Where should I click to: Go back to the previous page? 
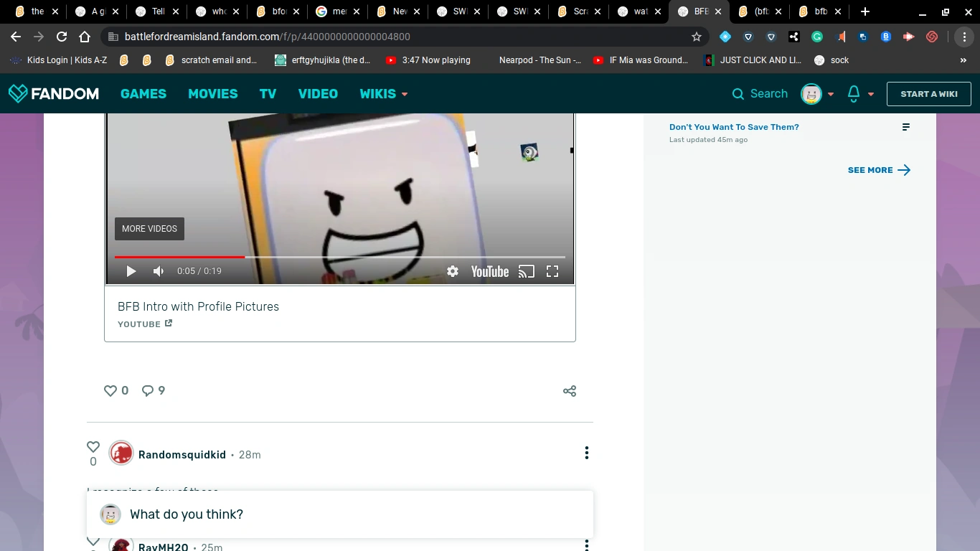(x=16, y=37)
